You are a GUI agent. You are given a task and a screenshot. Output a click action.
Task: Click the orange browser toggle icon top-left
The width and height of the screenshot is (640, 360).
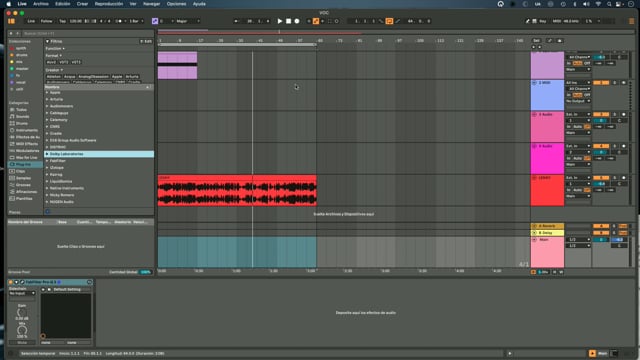11,21
